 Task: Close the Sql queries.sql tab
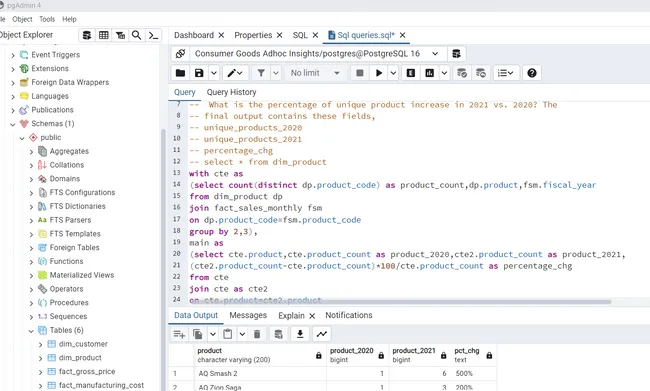point(403,35)
